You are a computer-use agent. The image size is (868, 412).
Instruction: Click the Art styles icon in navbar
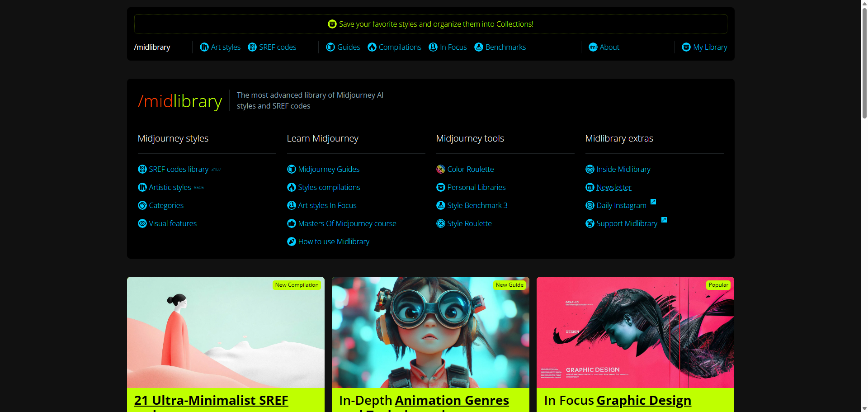(204, 47)
